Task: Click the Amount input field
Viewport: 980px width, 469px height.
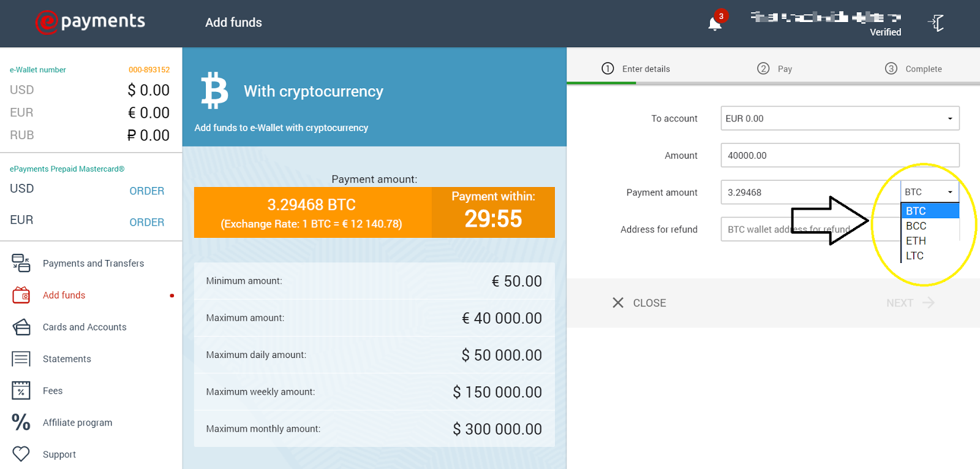Action: tap(840, 155)
